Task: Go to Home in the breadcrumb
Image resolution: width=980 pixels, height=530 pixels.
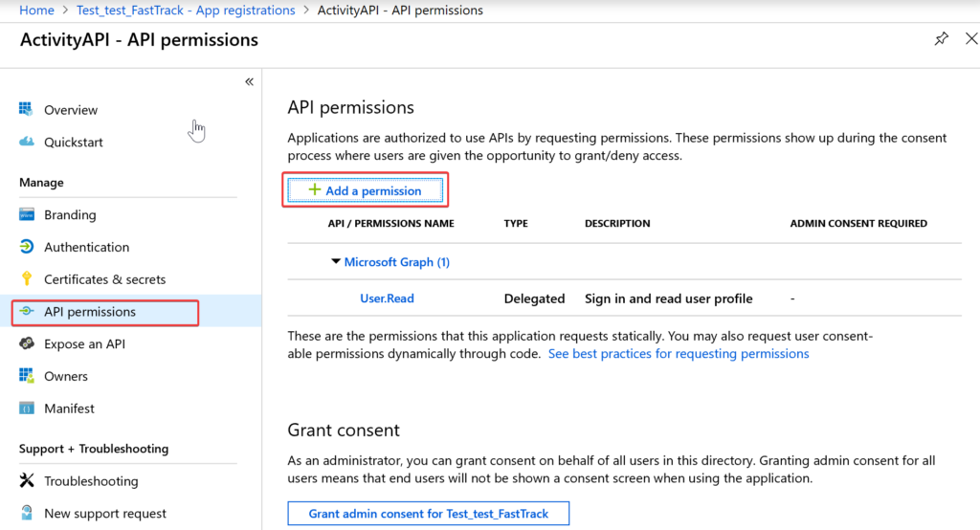Action: point(36,10)
